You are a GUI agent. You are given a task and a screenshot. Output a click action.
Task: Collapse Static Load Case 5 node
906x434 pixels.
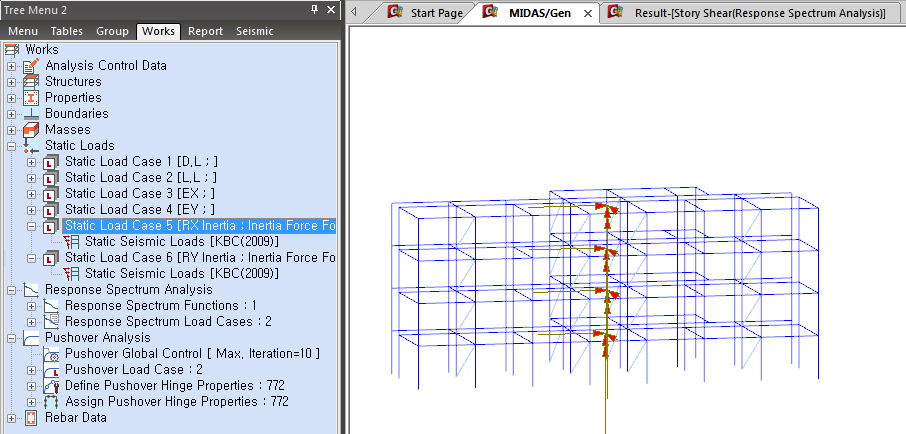tap(31, 226)
